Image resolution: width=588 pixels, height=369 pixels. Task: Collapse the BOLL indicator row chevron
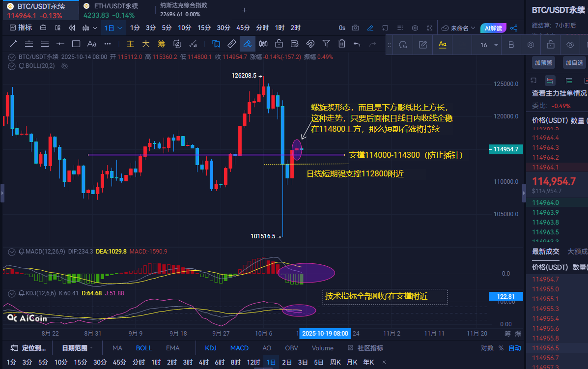click(12, 66)
